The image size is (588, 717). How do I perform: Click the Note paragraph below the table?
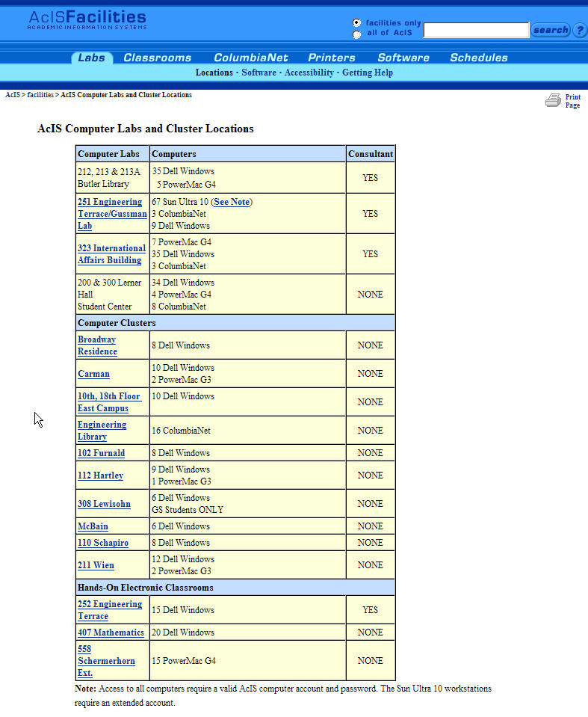[283, 695]
